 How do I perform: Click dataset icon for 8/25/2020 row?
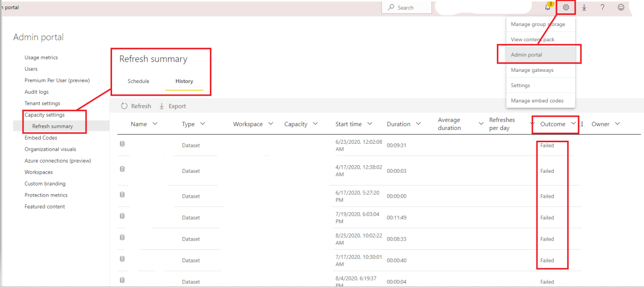pos(122,238)
